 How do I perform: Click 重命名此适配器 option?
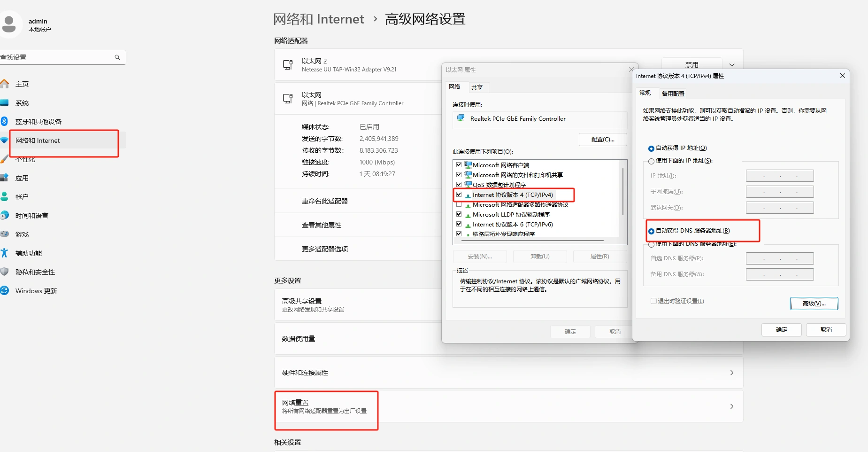click(325, 201)
